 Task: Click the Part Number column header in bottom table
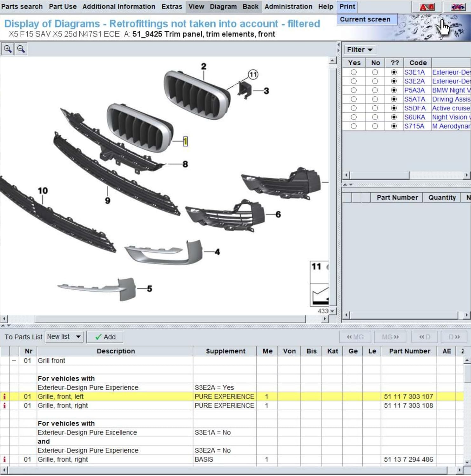pyautogui.click(x=409, y=351)
